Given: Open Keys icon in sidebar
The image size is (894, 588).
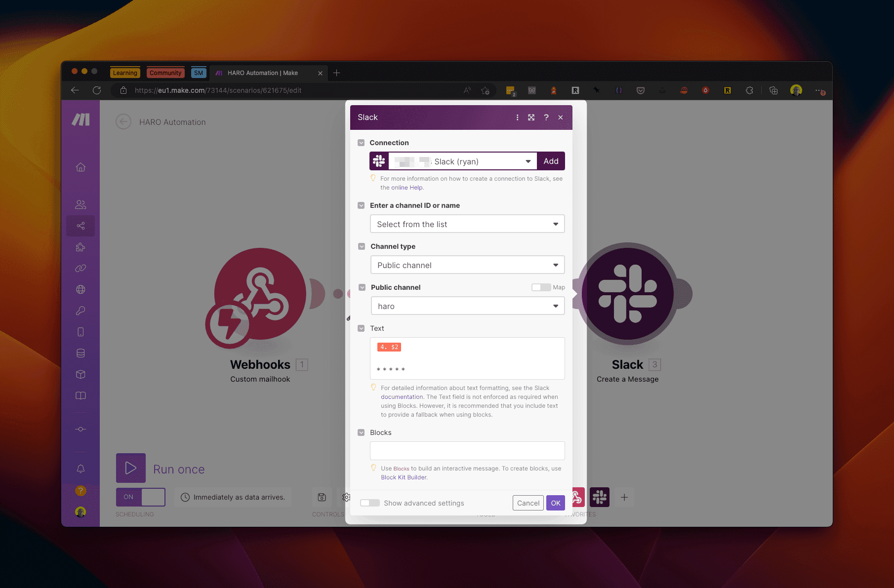Looking at the screenshot, I should [x=81, y=311].
